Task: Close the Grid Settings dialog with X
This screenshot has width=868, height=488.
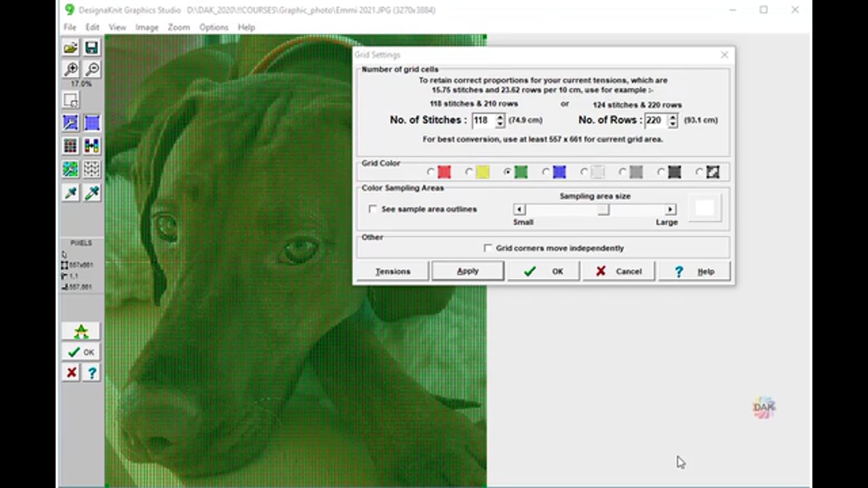Action: 724,55
